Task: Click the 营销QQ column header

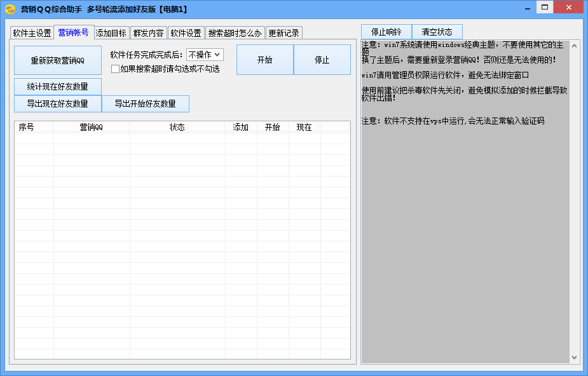Action: (91, 127)
